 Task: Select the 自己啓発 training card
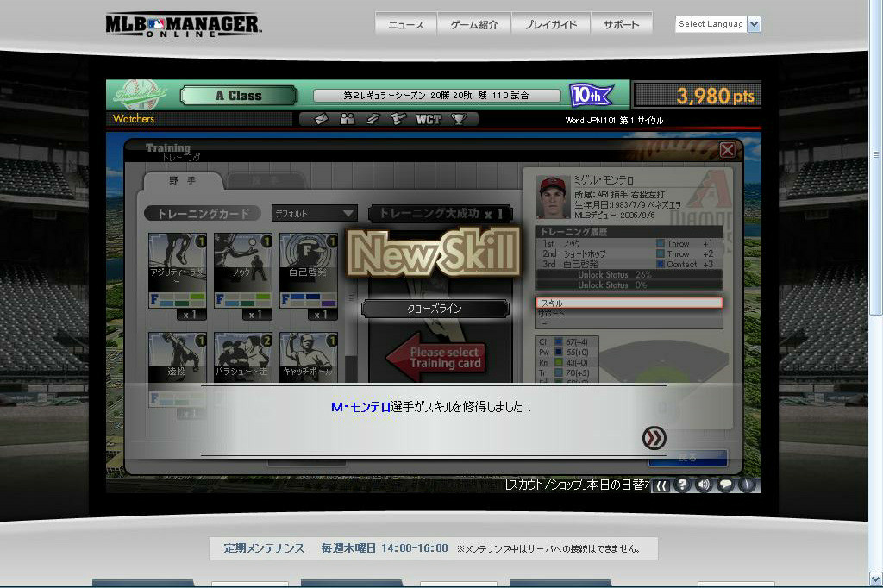point(308,270)
